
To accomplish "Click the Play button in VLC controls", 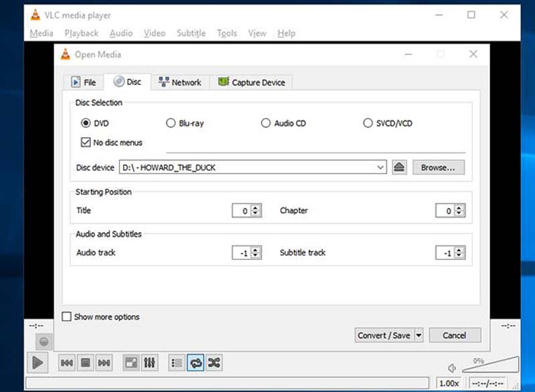I will tap(37, 363).
